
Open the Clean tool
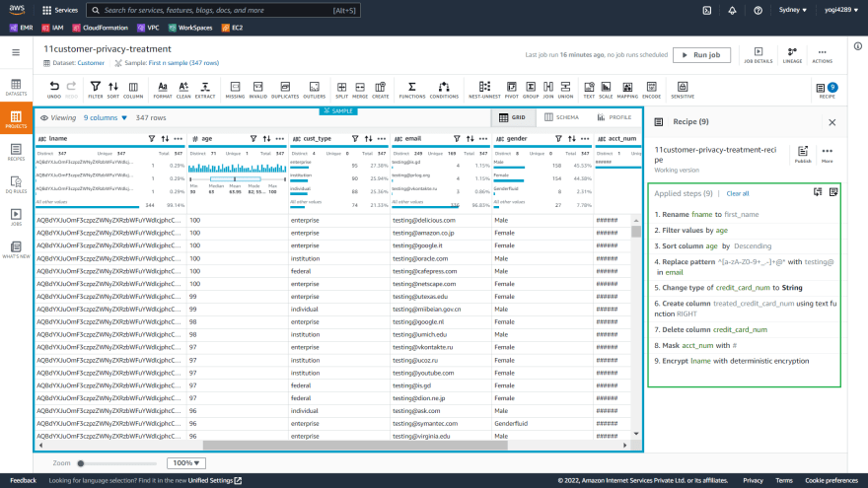[x=183, y=90]
